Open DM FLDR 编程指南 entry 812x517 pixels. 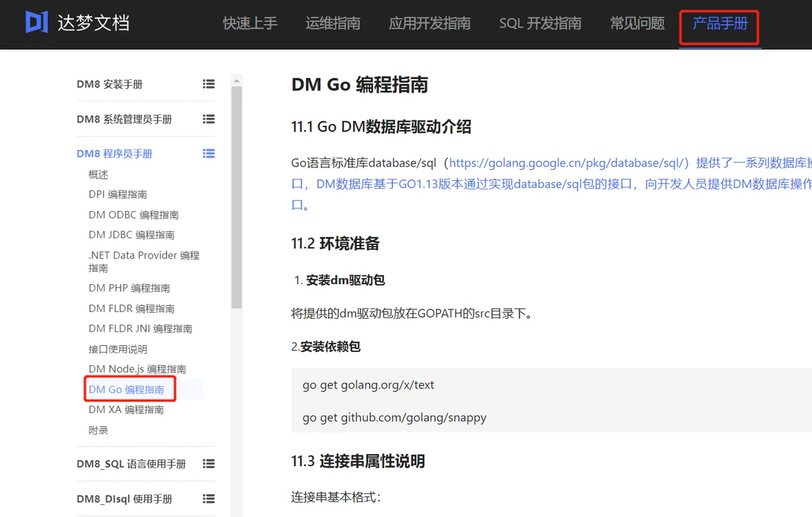131,309
